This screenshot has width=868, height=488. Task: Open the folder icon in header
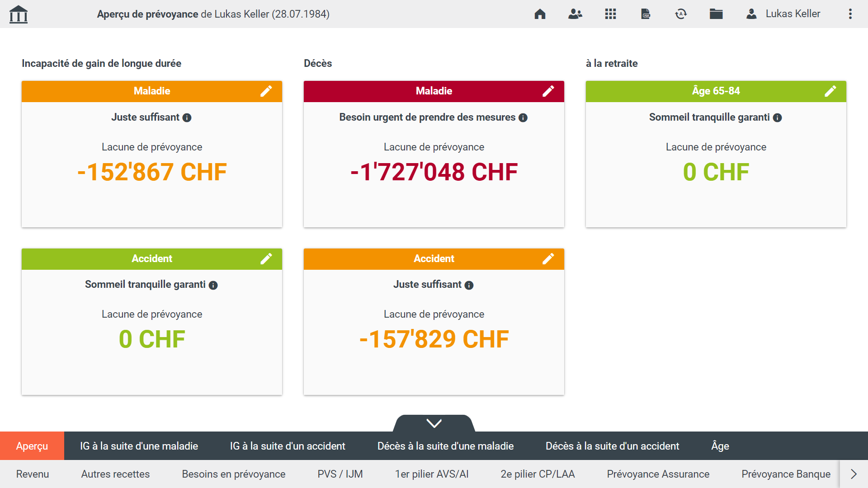pyautogui.click(x=716, y=14)
